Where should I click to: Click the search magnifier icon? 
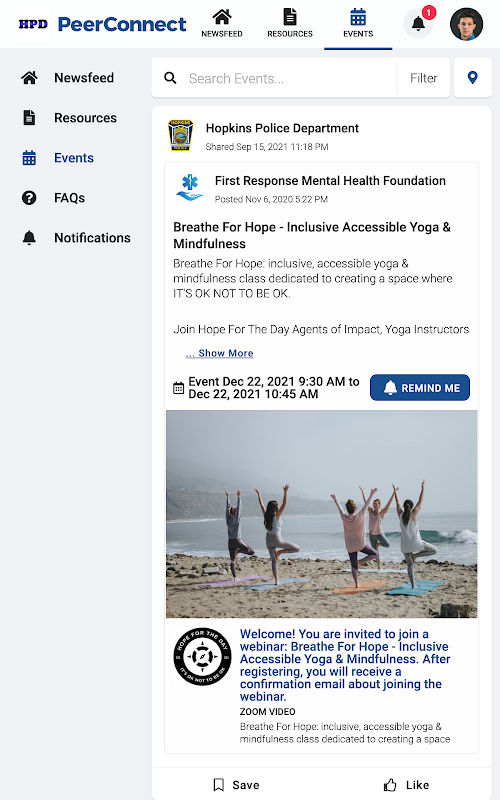[170, 78]
